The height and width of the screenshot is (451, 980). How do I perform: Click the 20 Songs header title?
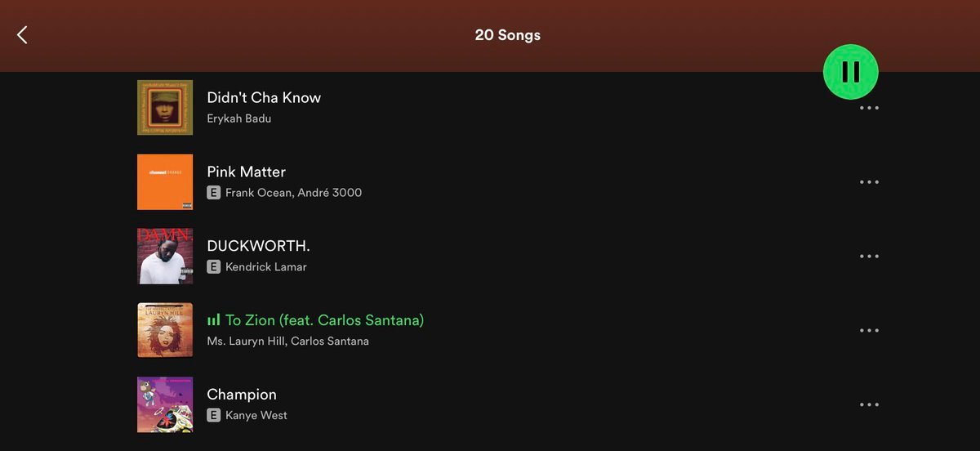pos(507,35)
